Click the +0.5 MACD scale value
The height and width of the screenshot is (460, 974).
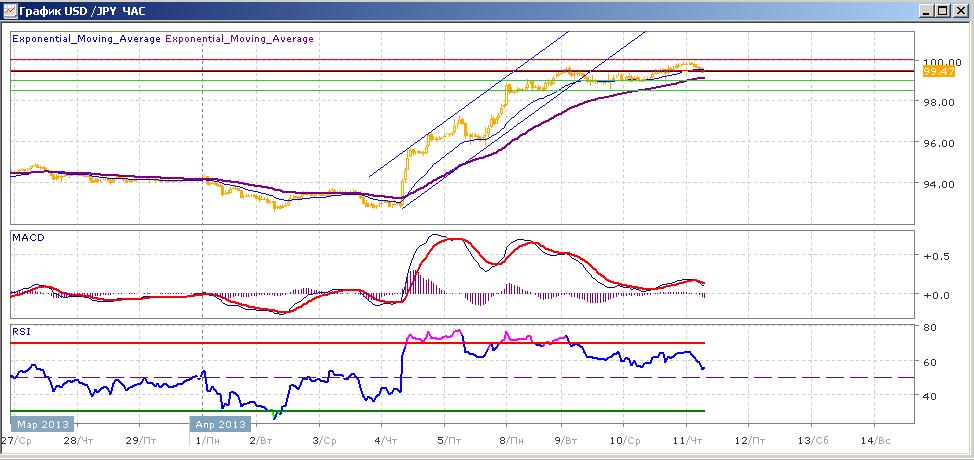click(x=936, y=257)
